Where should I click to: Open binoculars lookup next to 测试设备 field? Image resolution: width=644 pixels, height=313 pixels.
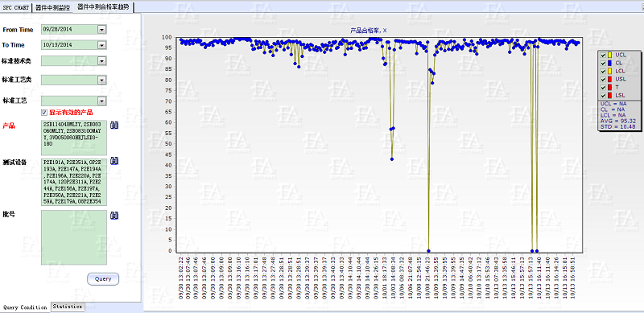[114, 161]
